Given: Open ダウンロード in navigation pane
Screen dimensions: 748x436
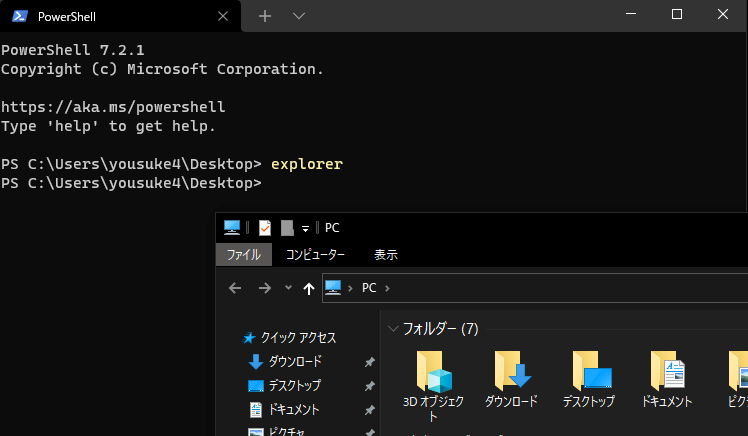Looking at the screenshot, I should 295,362.
